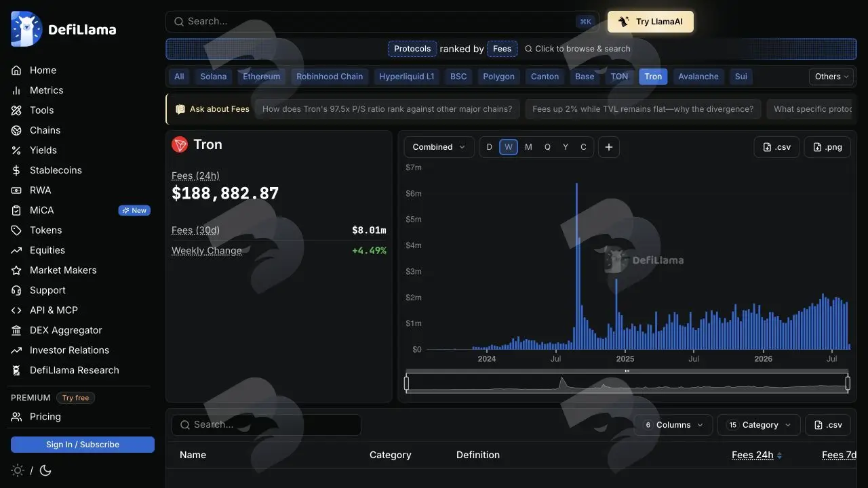868x488 pixels.
Task: Click the chart range slider top grip
Action: coord(627,371)
